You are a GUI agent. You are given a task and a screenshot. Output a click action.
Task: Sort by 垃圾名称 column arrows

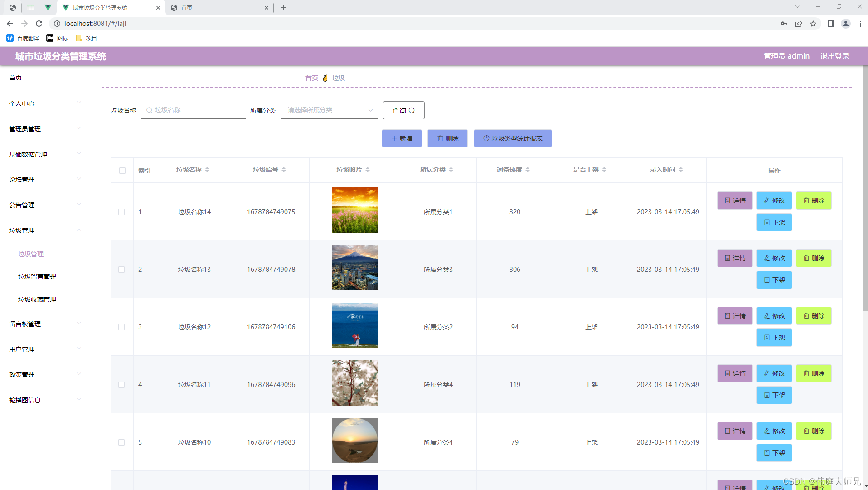(x=207, y=170)
